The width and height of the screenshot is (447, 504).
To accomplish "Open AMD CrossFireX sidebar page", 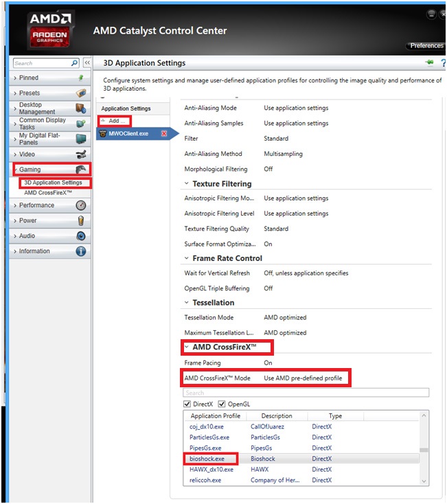I will [x=48, y=193].
